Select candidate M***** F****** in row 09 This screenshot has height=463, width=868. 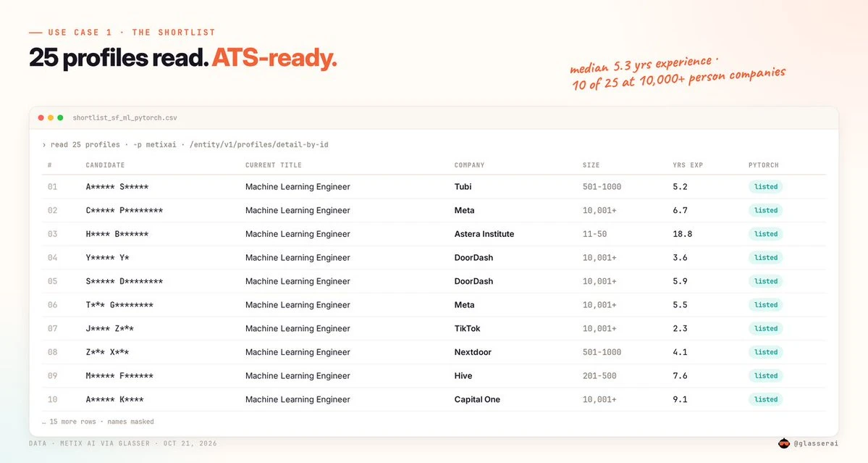tap(119, 376)
